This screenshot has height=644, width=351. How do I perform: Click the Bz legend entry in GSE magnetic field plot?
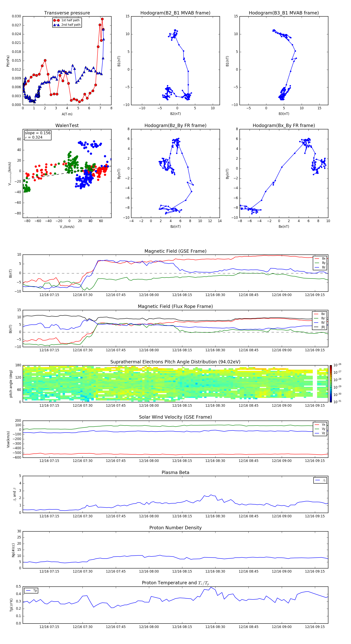click(320, 268)
